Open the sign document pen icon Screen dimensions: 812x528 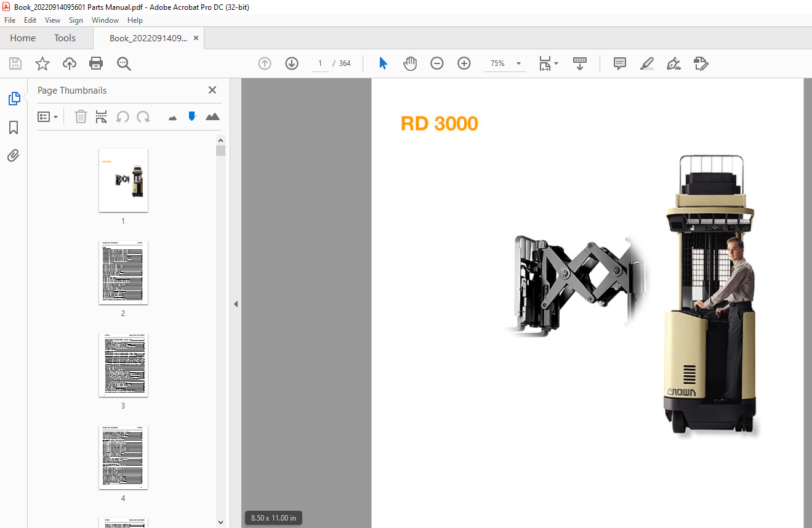coord(674,63)
